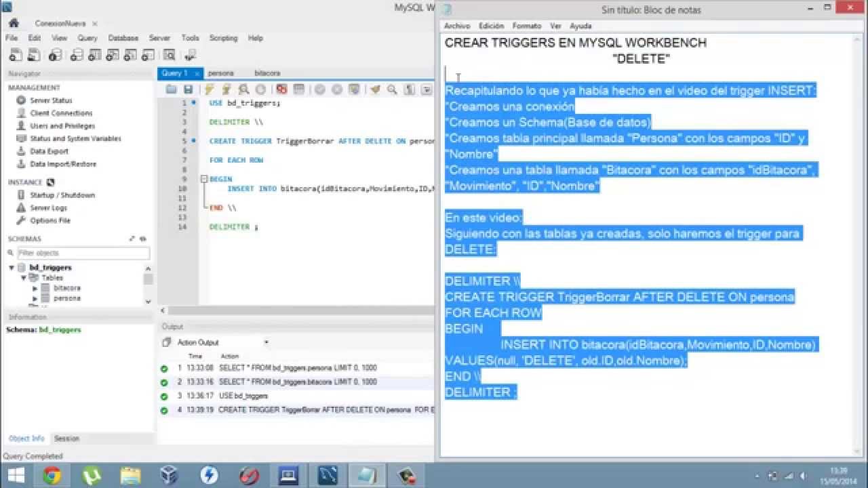Toggle the row-limit grid icon in editor toolbar
The image size is (868, 488).
tap(298, 89)
